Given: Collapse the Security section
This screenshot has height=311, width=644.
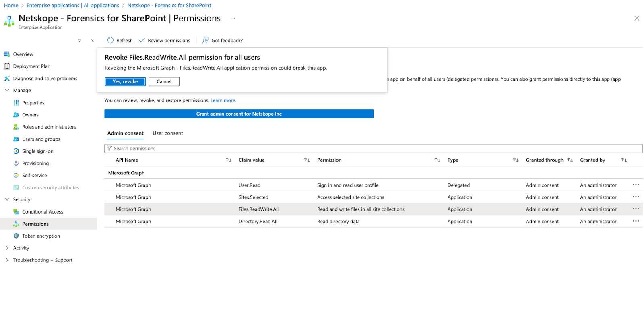Looking at the screenshot, I should (7, 199).
